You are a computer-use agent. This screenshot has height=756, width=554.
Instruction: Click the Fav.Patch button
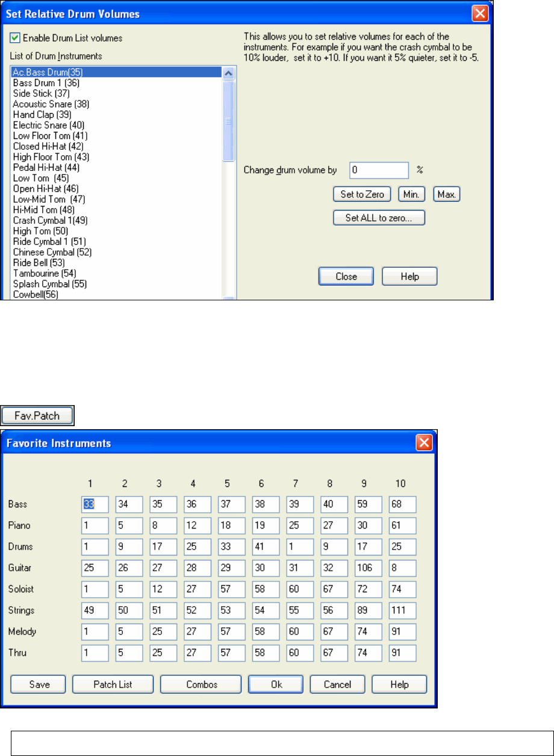pos(37,415)
